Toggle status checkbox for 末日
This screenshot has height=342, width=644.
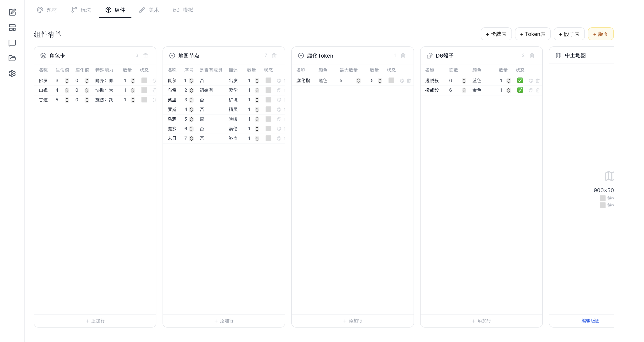point(268,138)
